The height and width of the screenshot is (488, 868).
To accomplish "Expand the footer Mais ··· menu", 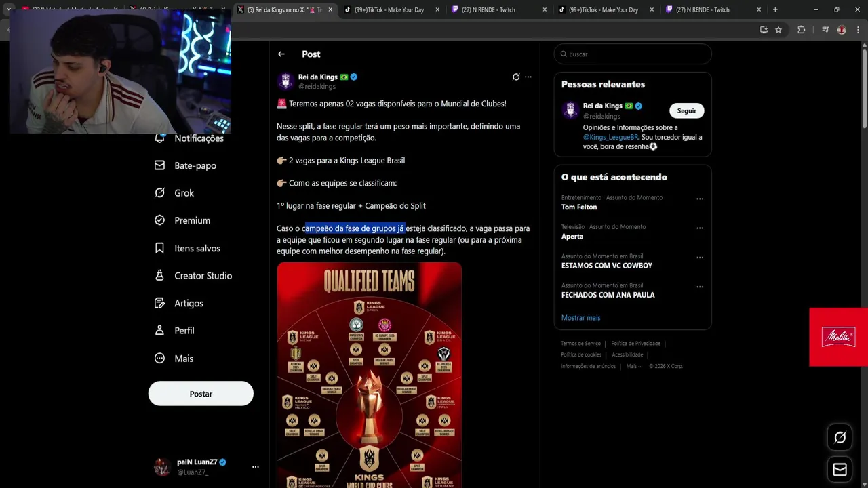I will pyautogui.click(x=634, y=367).
